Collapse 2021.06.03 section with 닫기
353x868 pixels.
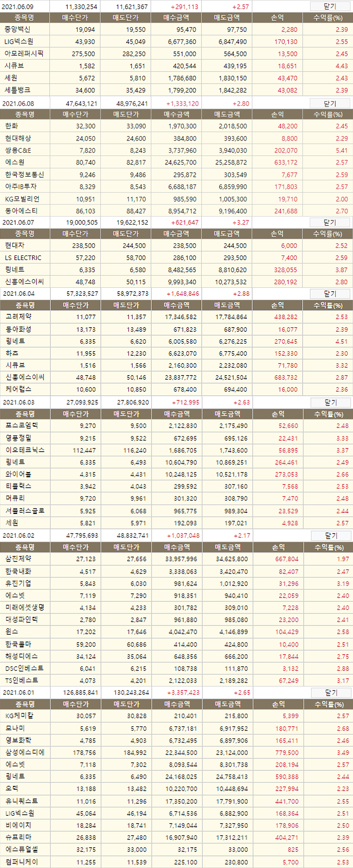coord(330,402)
